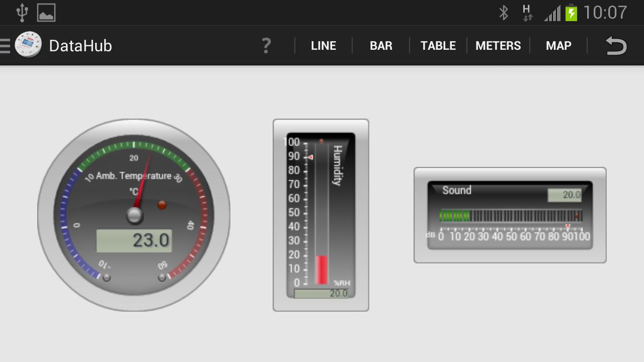Image resolution: width=644 pixels, height=362 pixels.
Task: Tap the battery charging icon
Action: pyautogui.click(x=571, y=13)
